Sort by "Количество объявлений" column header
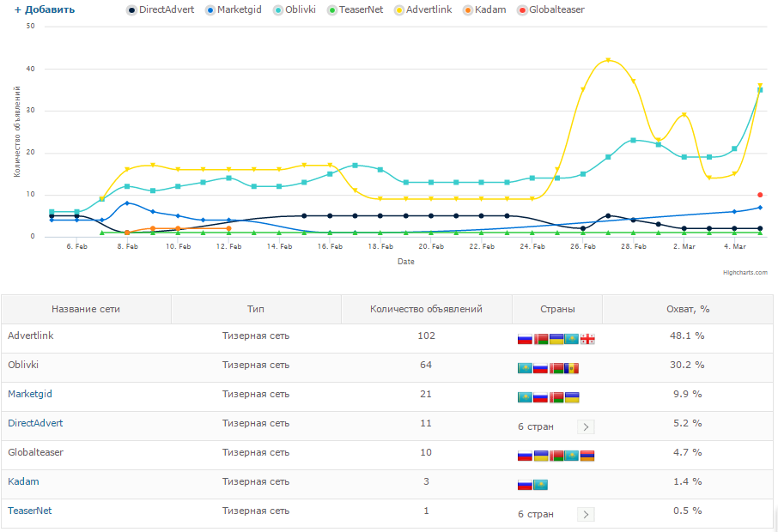This screenshot has height=532, width=778. [x=426, y=310]
